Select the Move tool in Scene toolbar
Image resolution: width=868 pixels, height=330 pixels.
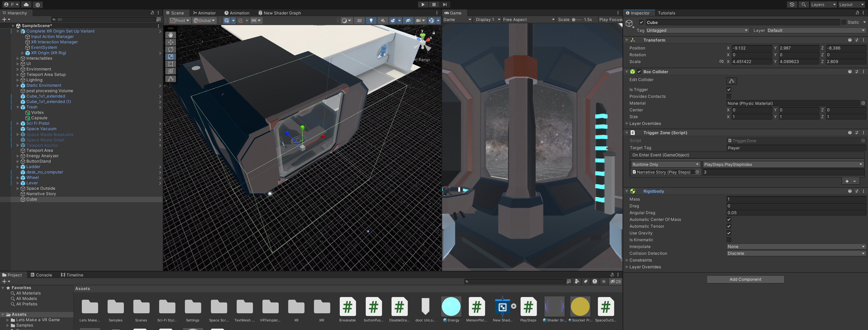pyautogui.click(x=170, y=42)
